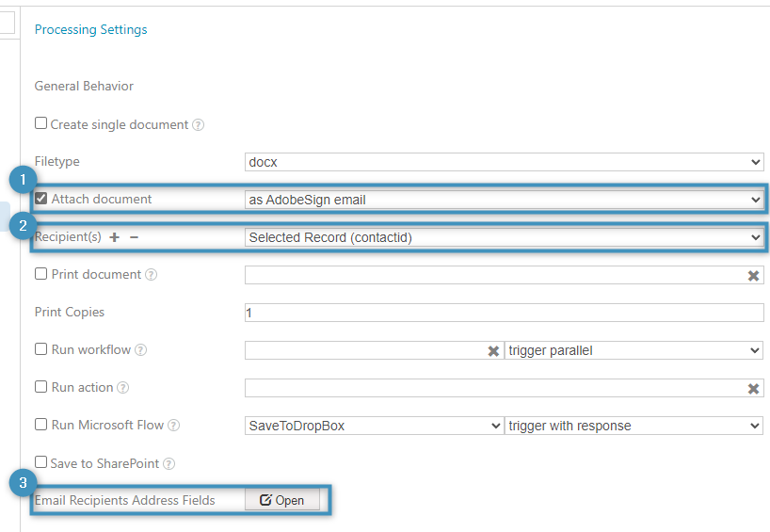The height and width of the screenshot is (532, 770).
Task: Open the 'trigger parallel' dropdown
Action: pos(634,350)
